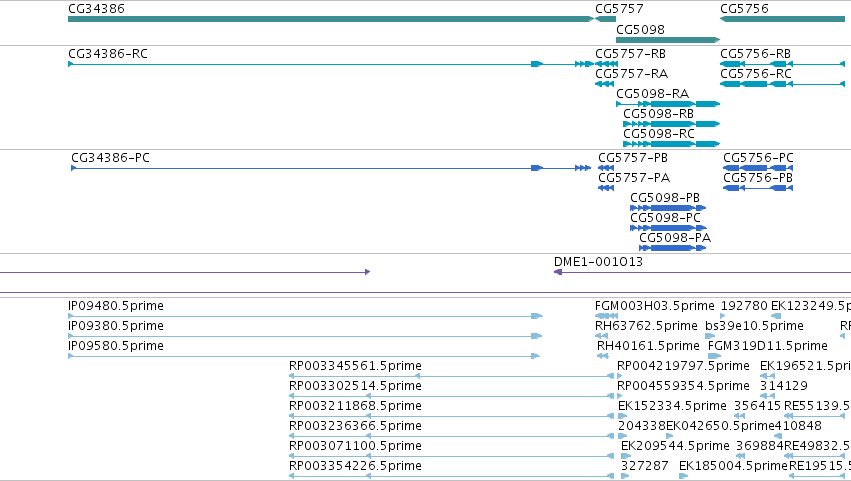The height and width of the screenshot is (481, 851).
Task: Open the CG5098 gene label
Action: 640,29
